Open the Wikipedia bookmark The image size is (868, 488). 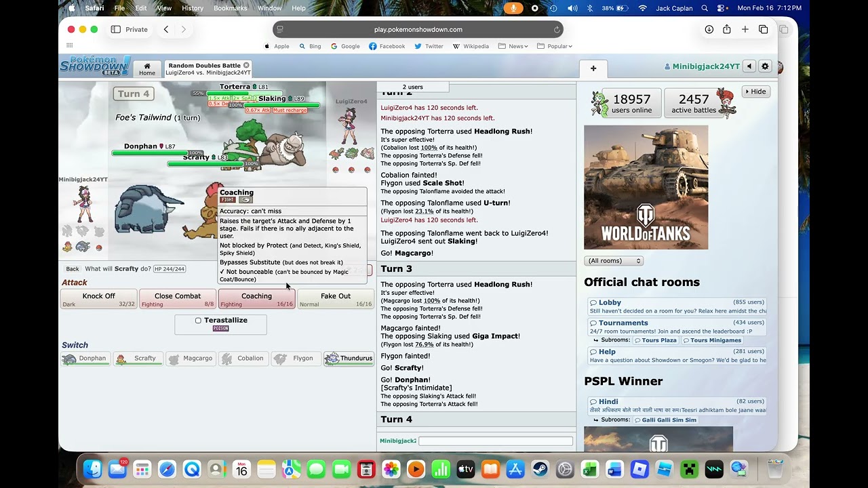pos(471,46)
